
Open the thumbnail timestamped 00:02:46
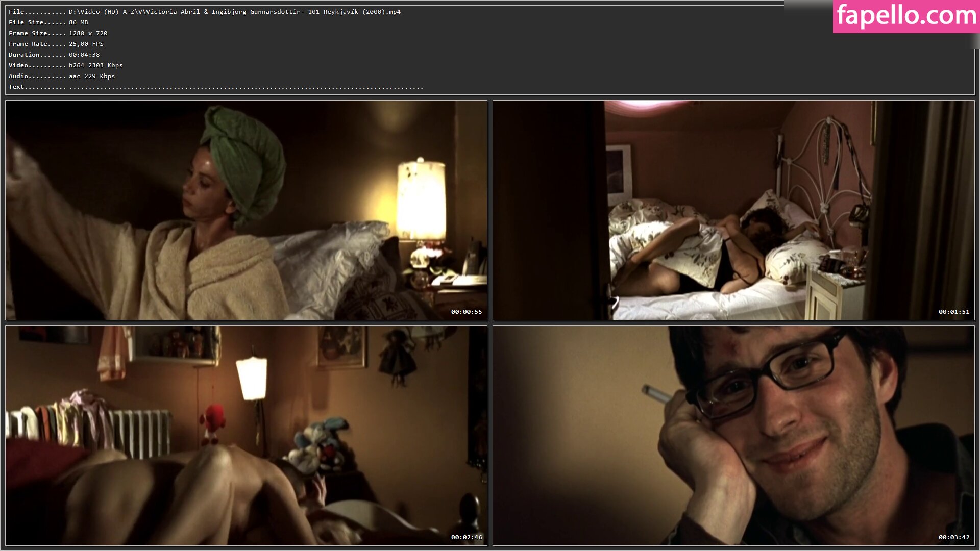tap(246, 435)
